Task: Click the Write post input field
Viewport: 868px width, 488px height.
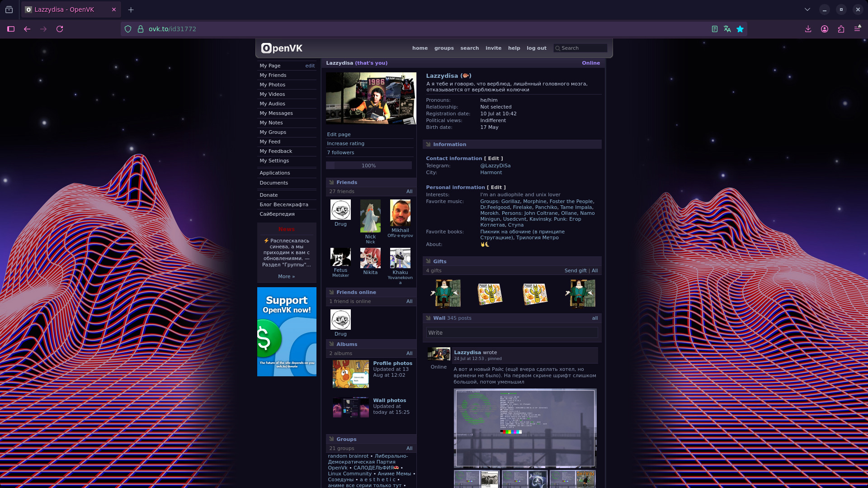Action: point(511,332)
